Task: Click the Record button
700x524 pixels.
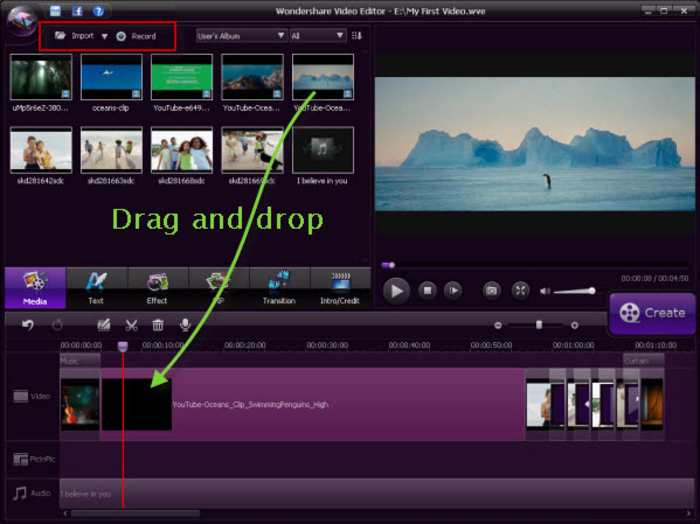Action: [x=136, y=36]
